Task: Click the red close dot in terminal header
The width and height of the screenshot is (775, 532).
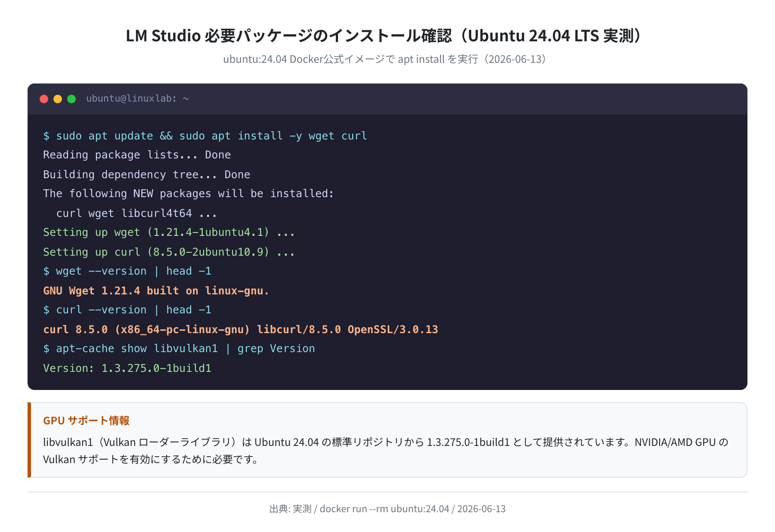Action: click(44, 99)
